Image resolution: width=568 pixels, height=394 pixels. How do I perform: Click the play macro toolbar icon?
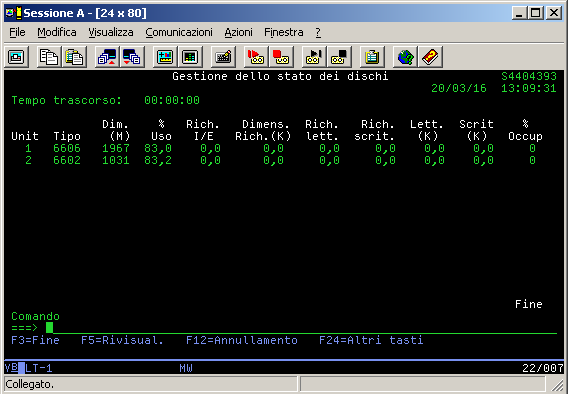click(314, 57)
